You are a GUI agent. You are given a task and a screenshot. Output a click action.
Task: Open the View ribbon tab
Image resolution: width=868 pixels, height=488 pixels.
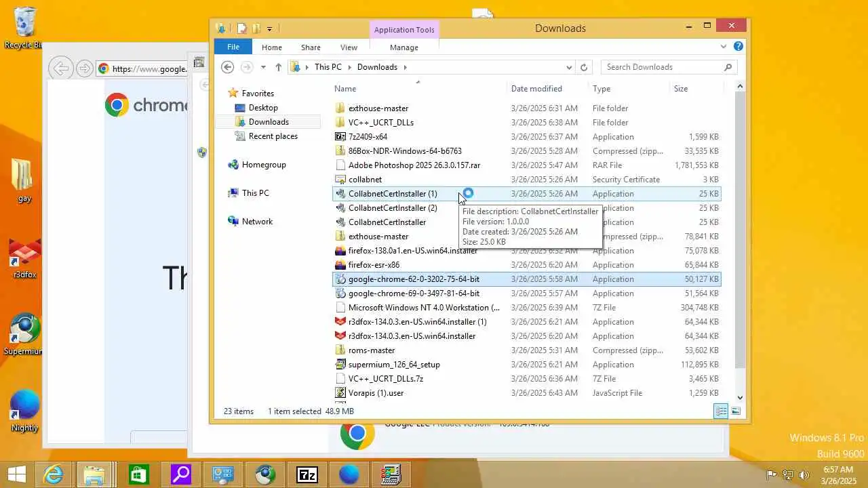coord(349,47)
